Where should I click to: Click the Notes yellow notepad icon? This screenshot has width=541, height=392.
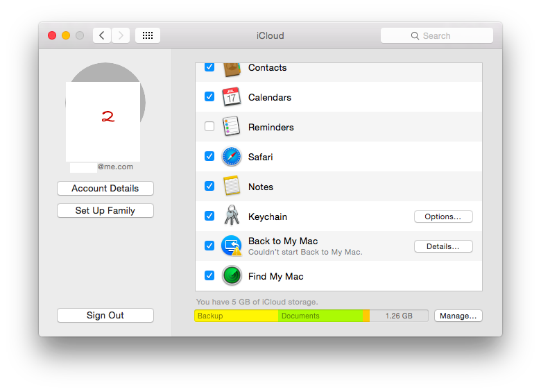coord(231,186)
